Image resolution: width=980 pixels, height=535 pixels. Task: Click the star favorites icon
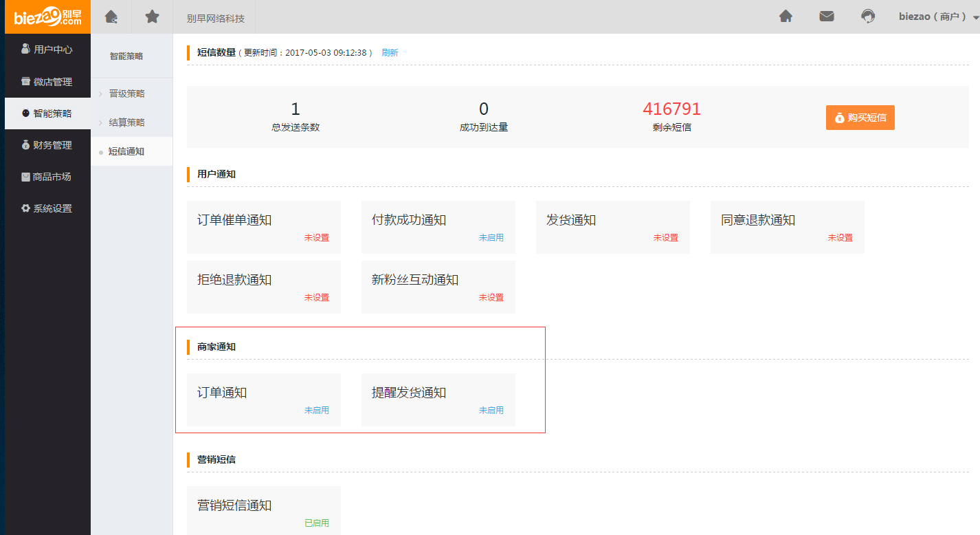pyautogui.click(x=152, y=17)
